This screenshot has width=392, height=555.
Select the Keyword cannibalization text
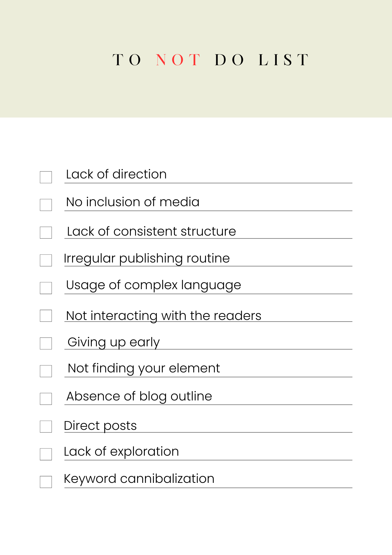coord(139,479)
